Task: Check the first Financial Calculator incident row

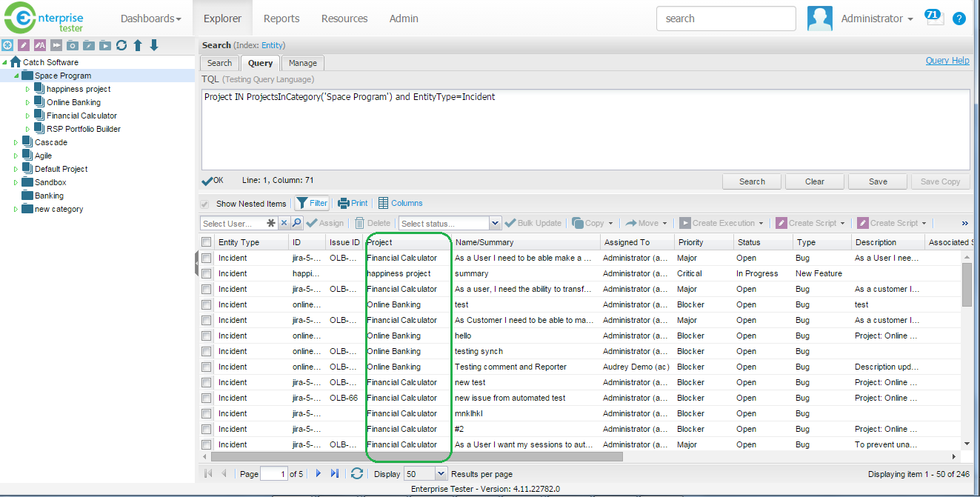Action: tap(207, 258)
